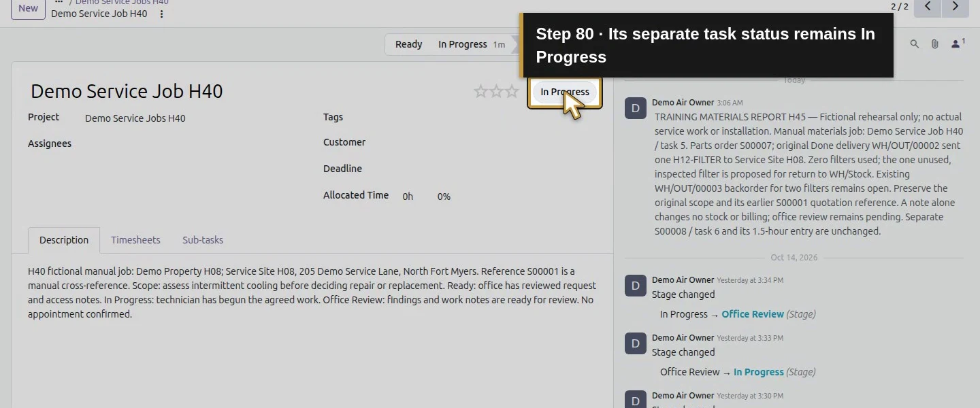Switch to the Description tab
Screen dimensions: 980x408
pyautogui.click(x=64, y=240)
